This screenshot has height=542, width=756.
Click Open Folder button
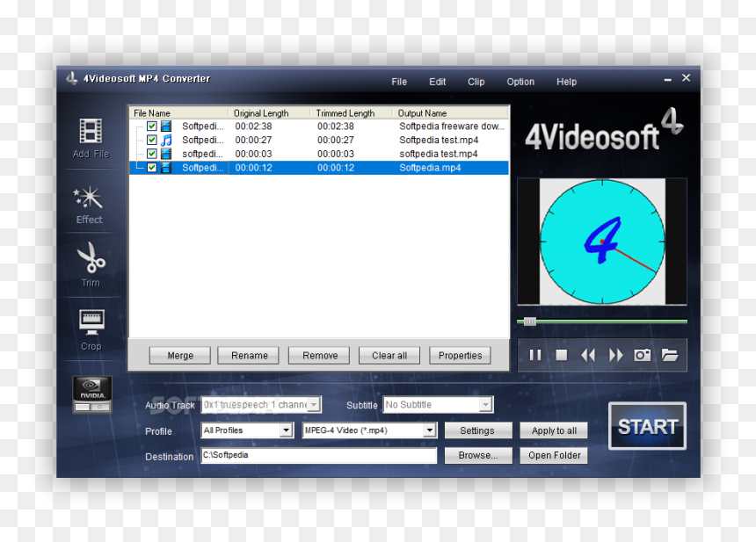554,455
